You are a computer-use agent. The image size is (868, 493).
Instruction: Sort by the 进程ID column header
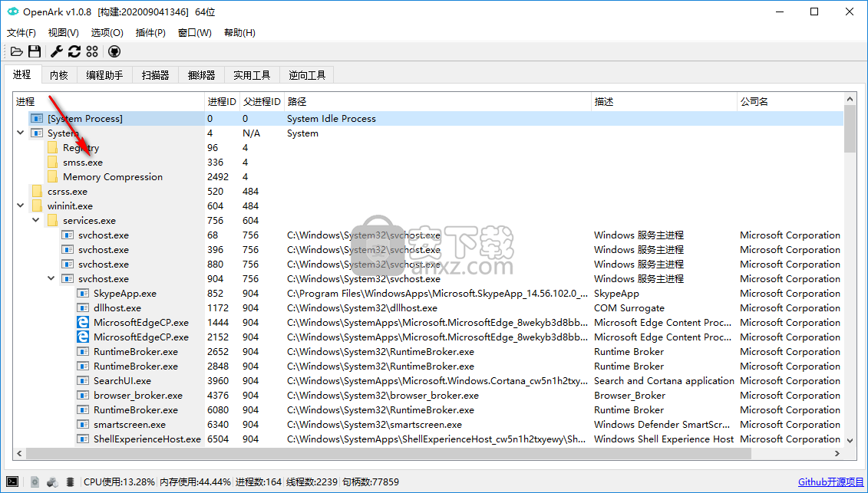(222, 102)
